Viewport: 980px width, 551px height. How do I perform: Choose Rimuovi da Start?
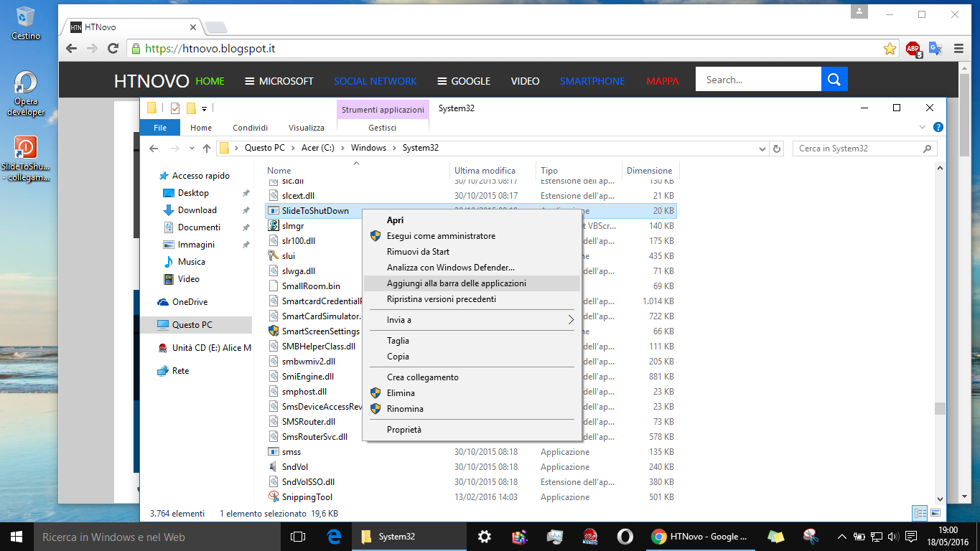point(472,252)
